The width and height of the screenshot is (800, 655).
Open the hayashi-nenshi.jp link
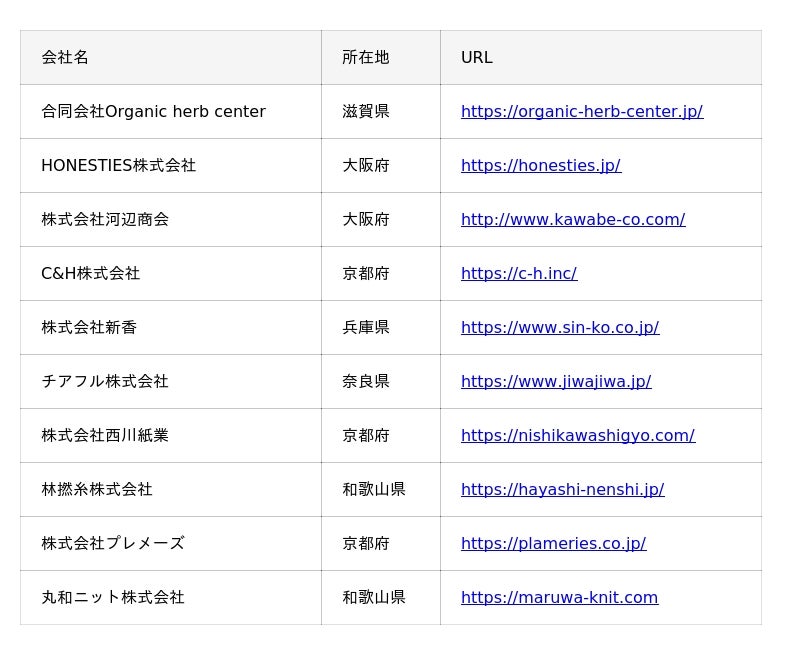click(562, 490)
